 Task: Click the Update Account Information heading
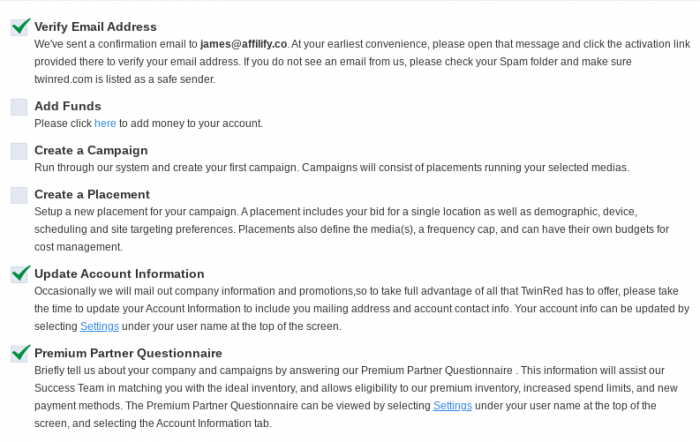[x=119, y=273]
